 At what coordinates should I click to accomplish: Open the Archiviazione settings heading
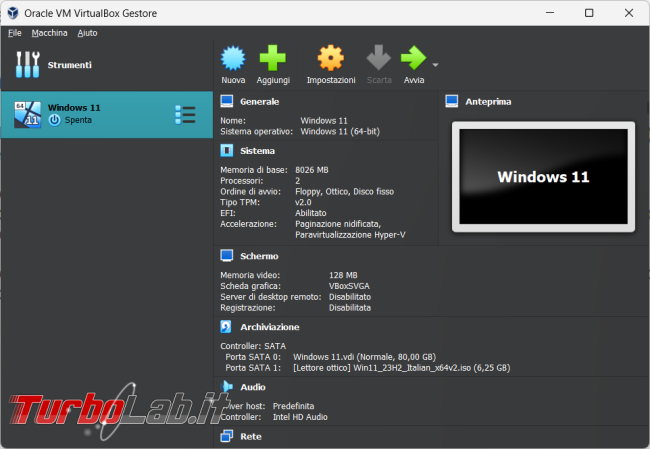[270, 327]
